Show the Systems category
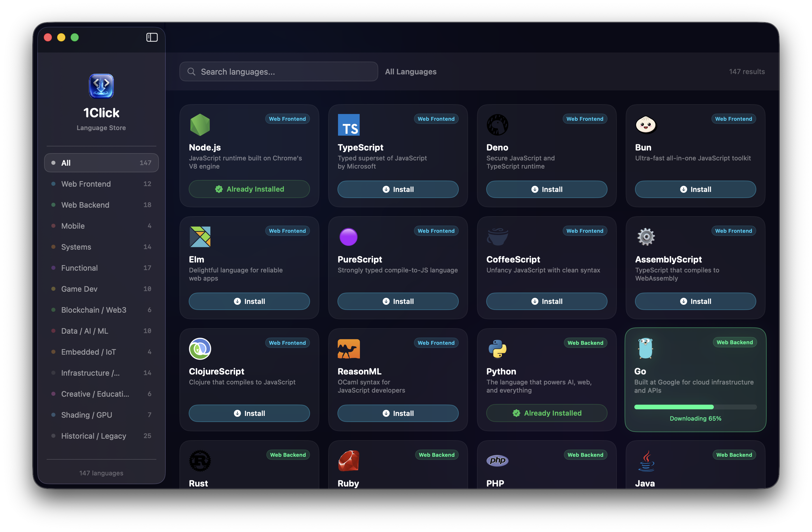Image resolution: width=812 pixels, height=532 pixels. 101,247
